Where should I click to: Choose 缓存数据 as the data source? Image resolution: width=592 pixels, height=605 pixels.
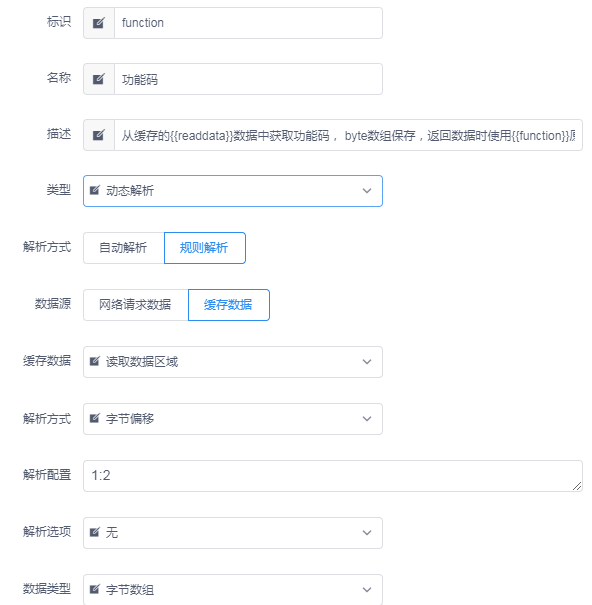tap(228, 305)
